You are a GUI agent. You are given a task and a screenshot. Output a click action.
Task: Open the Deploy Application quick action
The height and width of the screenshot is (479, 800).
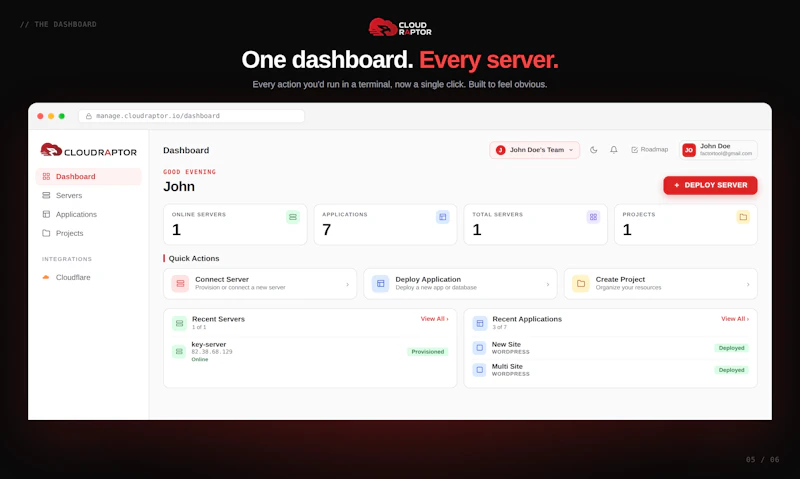click(x=460, y=284)
